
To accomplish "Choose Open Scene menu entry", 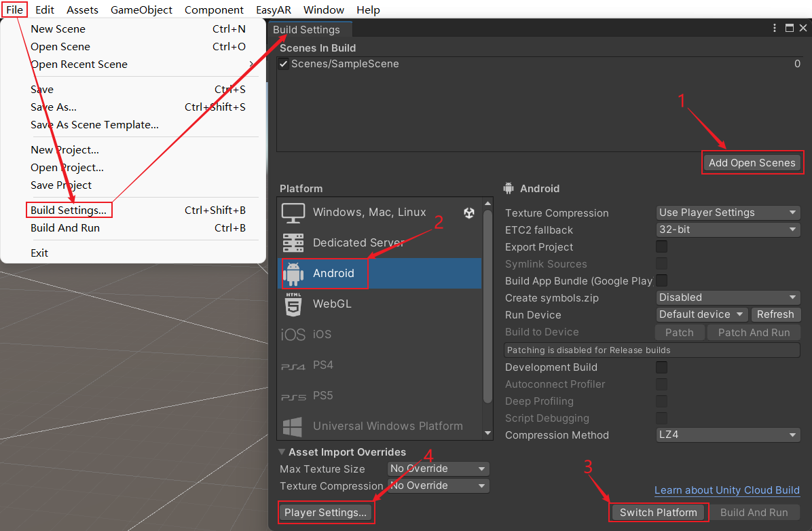I will tap(139, 47).
